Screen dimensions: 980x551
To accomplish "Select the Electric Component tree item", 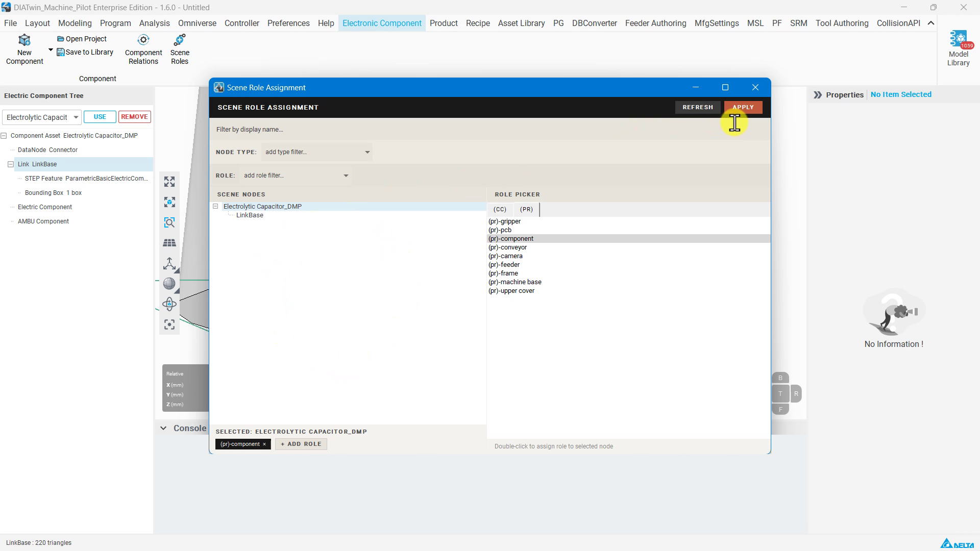I will pos(45,207).
